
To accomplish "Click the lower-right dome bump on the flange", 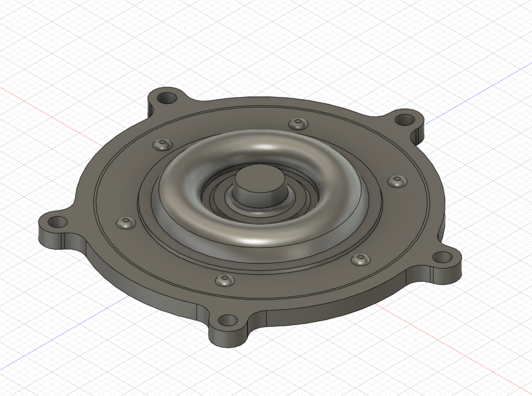I will point(361,259).
